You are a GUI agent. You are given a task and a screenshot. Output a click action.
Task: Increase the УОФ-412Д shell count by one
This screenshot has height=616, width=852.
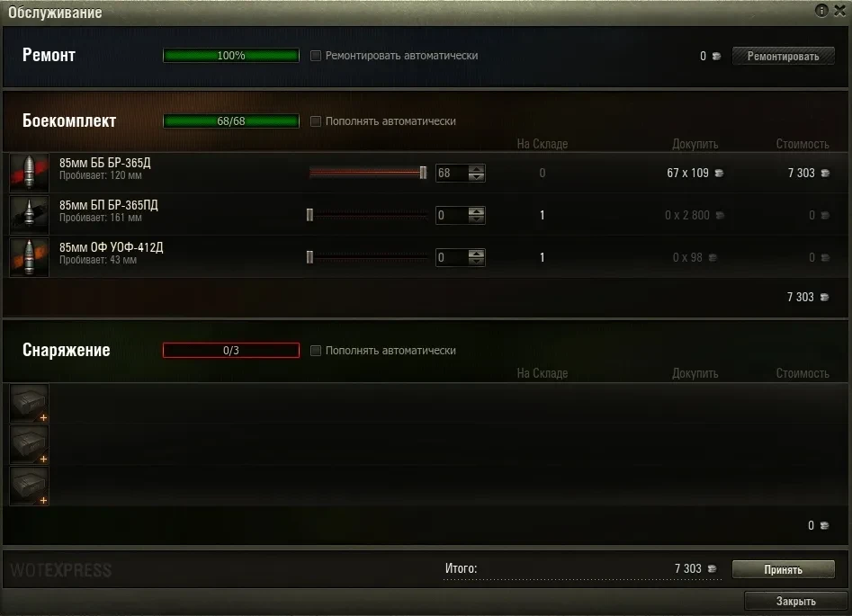pos(477,254)
